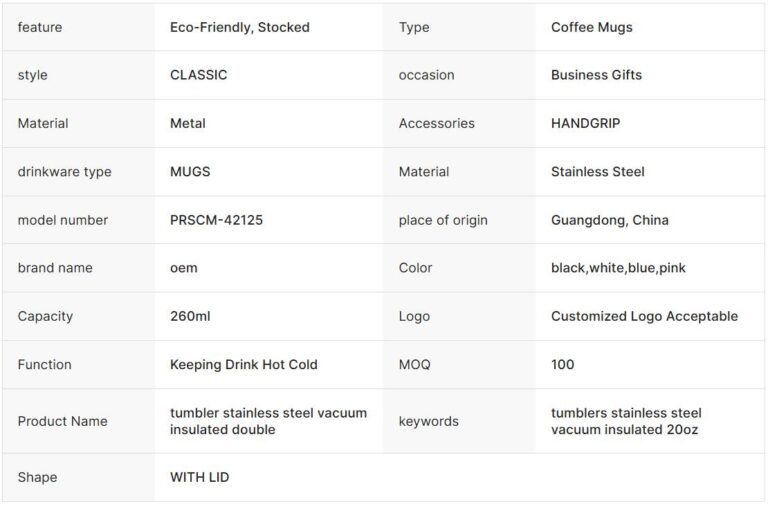
Task: Click the 'drinkware type' label
Action: click(65, 172)
